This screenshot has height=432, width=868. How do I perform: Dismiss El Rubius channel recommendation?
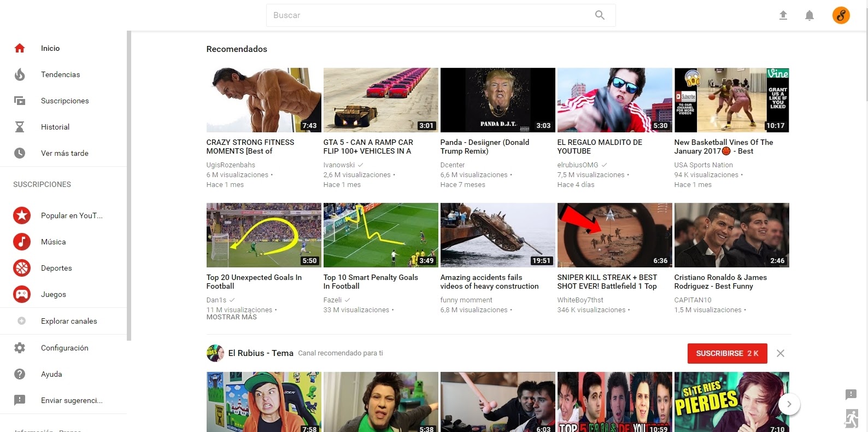coord(781,353)
